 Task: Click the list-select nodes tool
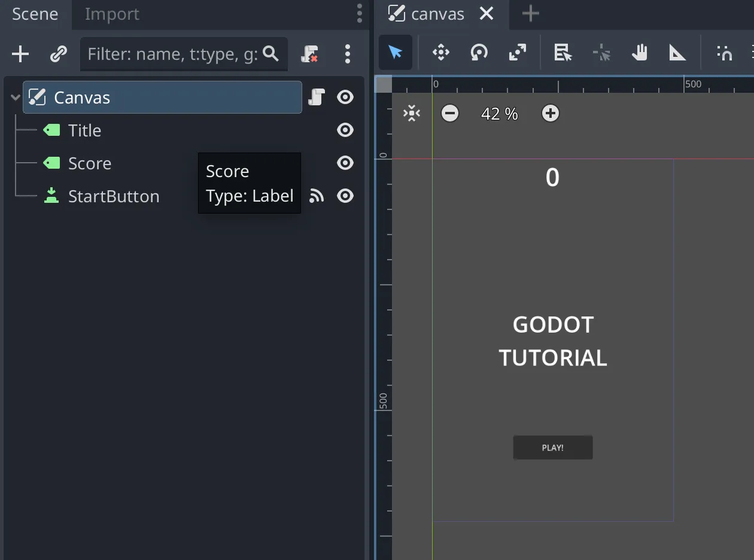563,53
